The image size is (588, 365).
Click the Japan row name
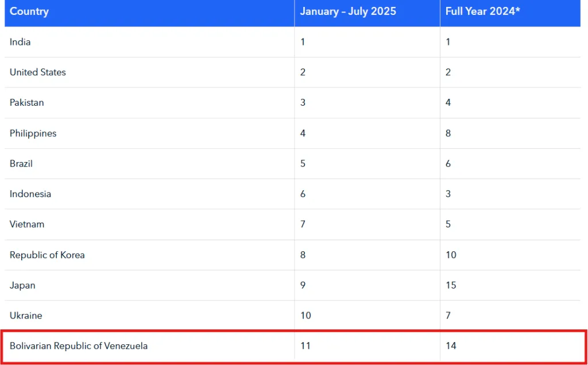pos(22,285)
